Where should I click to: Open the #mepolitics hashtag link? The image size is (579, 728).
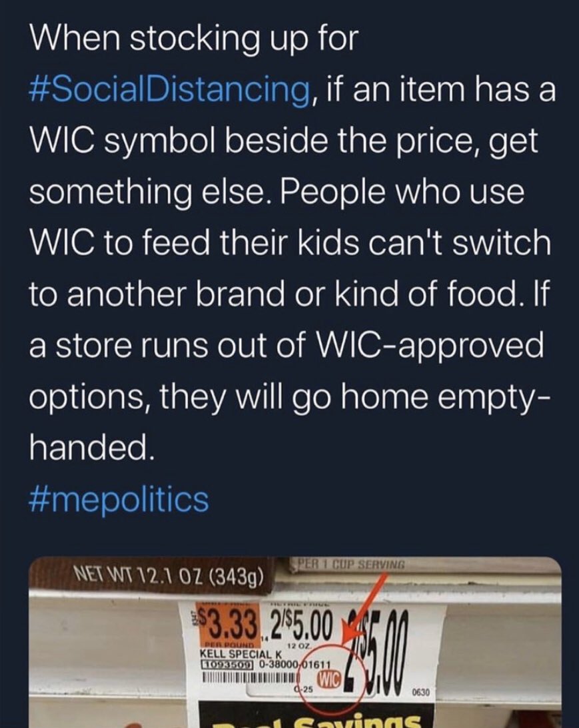pos(119,500)
